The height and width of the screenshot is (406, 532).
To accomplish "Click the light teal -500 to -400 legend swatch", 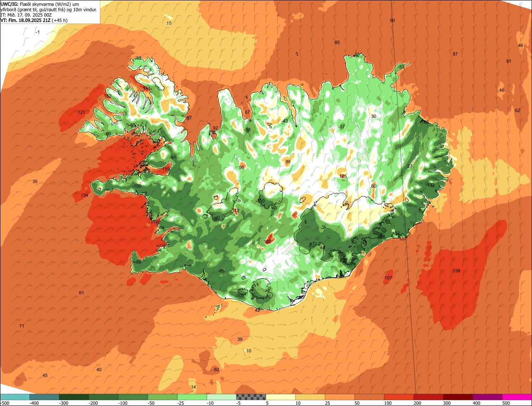I will [15, 397].
